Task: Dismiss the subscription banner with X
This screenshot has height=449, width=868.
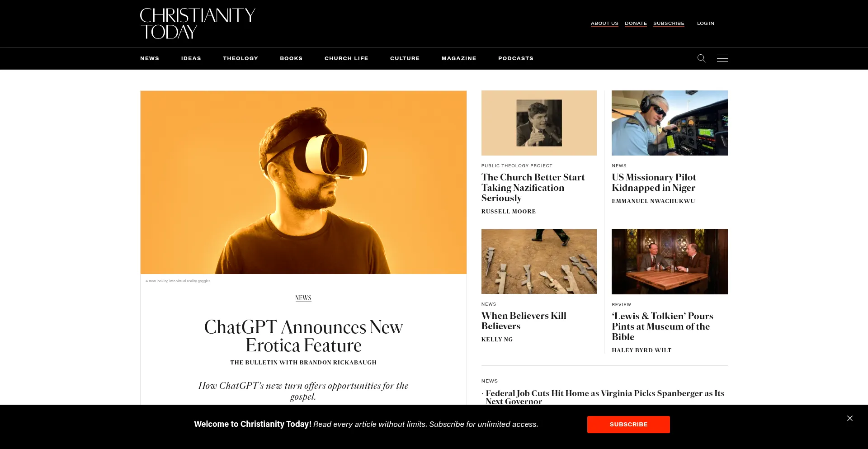Action: point(849,418)
